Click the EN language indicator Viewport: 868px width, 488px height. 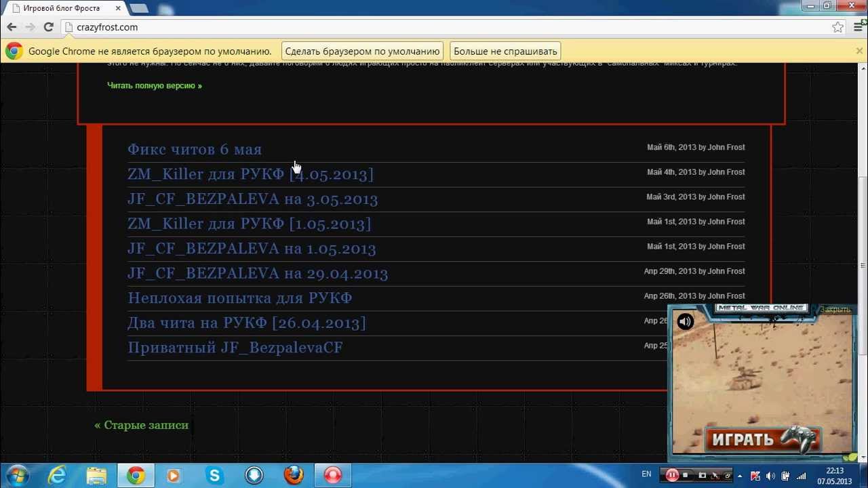(x=646, y=474)
